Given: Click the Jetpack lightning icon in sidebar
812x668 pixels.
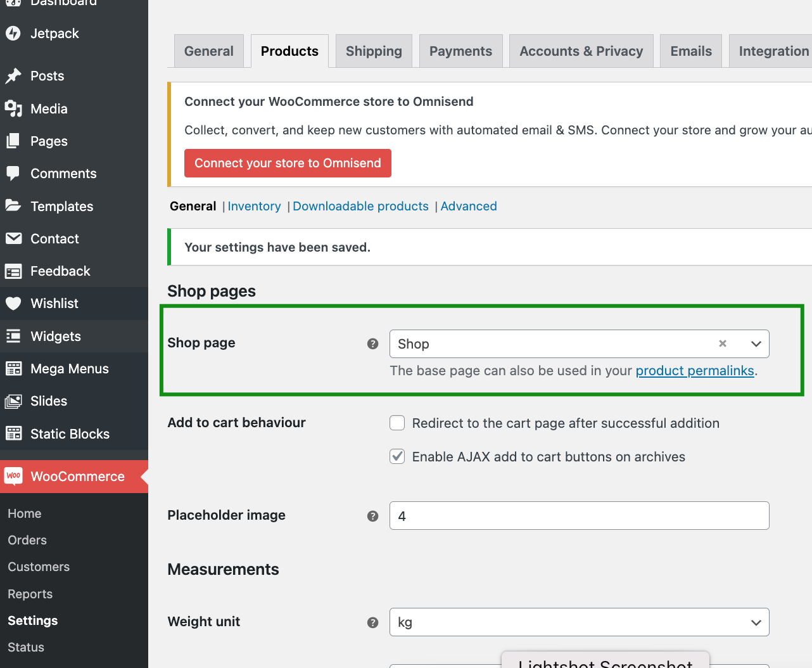Looking at the screenshot, I should pyautogui.click(x=13, y=33).
